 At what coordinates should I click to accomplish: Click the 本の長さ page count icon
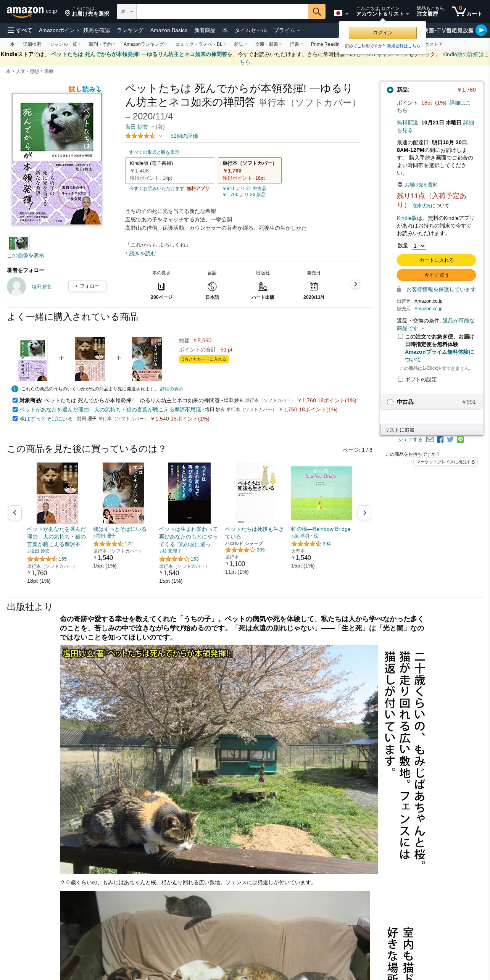tap(161, 287)
